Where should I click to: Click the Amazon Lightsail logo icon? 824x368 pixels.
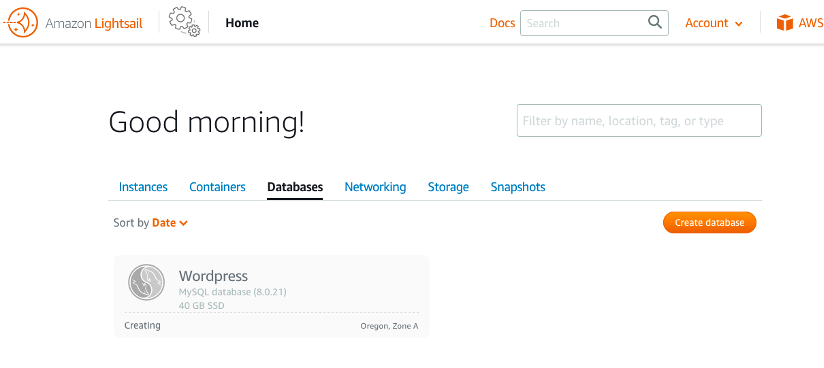pos(22,23)
